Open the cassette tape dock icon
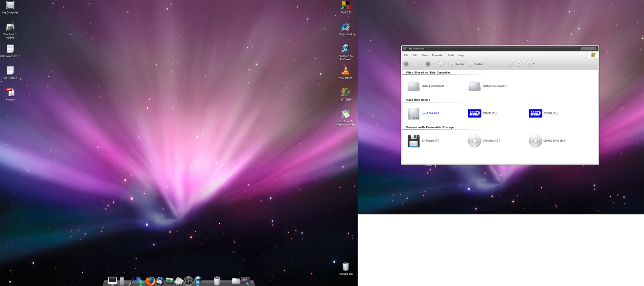644x286 pixels. [169, 281]
